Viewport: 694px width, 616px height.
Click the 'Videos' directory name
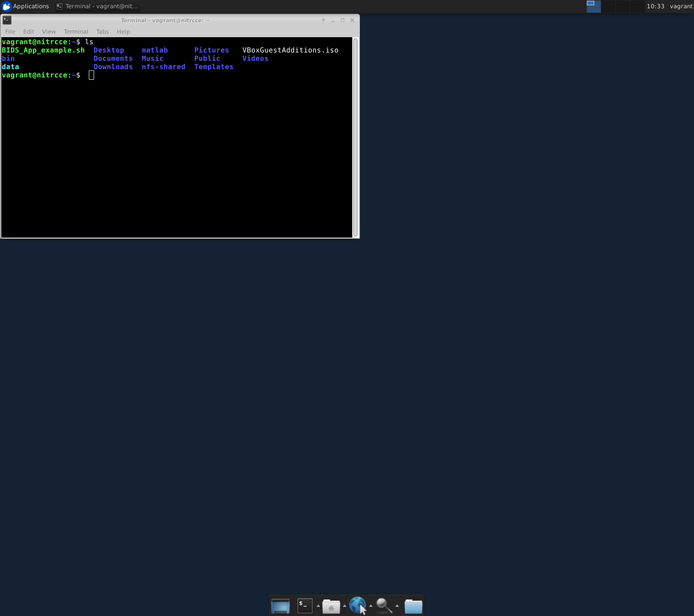256,59
